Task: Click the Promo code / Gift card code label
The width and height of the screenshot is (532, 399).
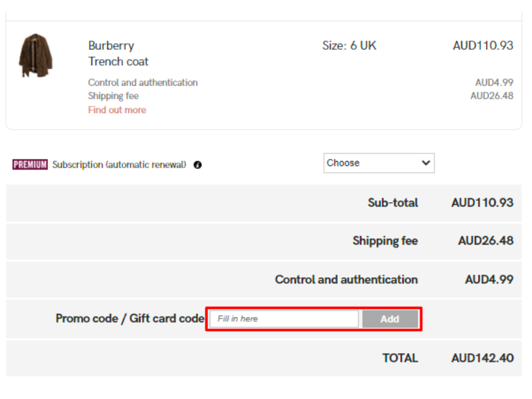Action: tap(130, 319)
